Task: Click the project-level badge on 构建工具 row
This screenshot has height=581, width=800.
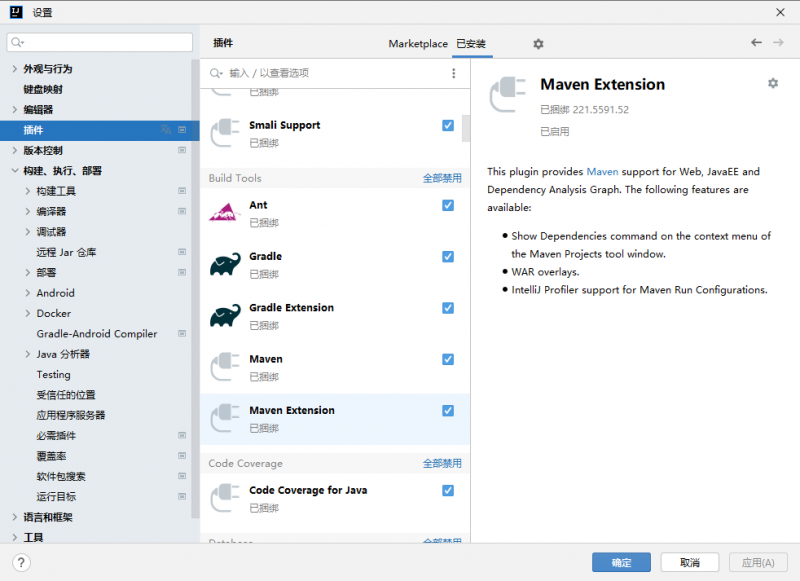Action: pyautogui.click(x=182, y=191)
